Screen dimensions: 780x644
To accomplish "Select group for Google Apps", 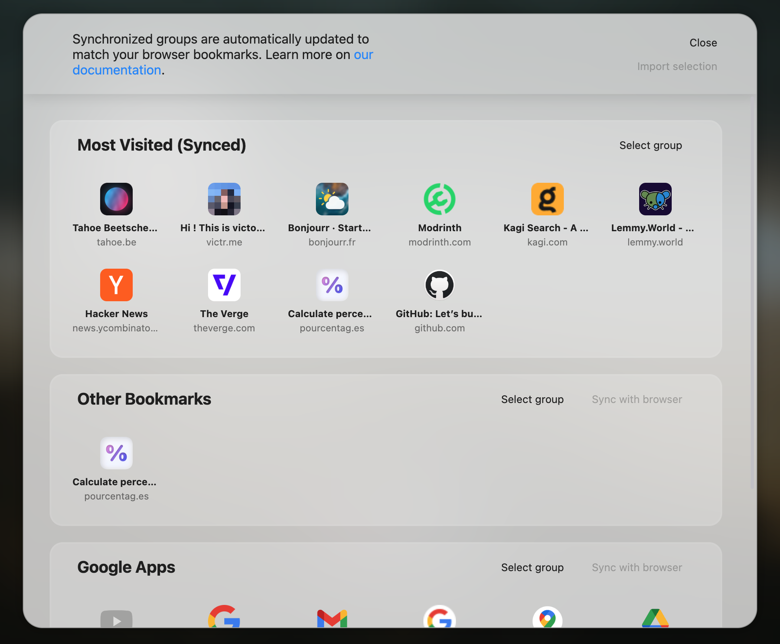I will 532,567.
